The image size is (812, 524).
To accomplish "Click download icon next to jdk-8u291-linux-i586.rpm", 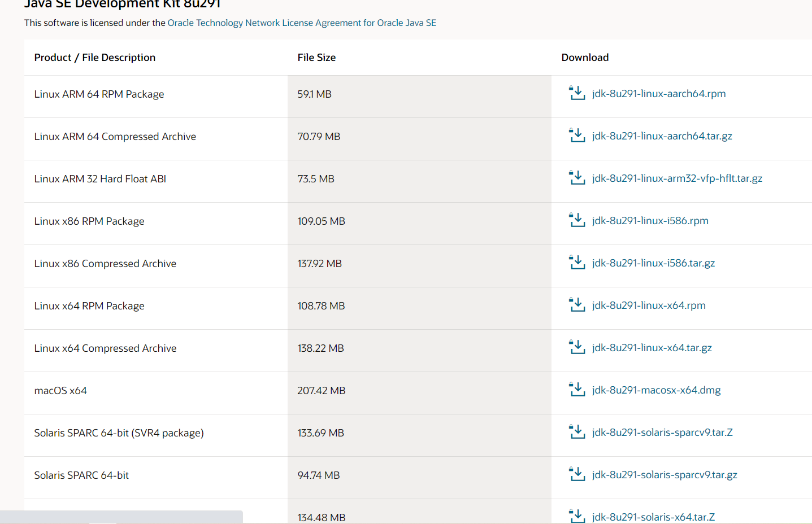I will pos(577,220).
